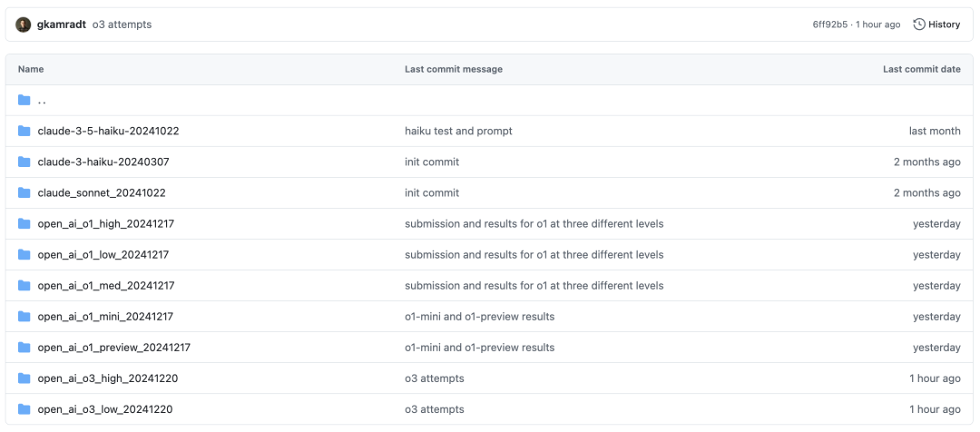The height and width of the screenshot is (432, 980).
Task: Open commit hash 6ff92b5
Action: (x=829, y=25)
